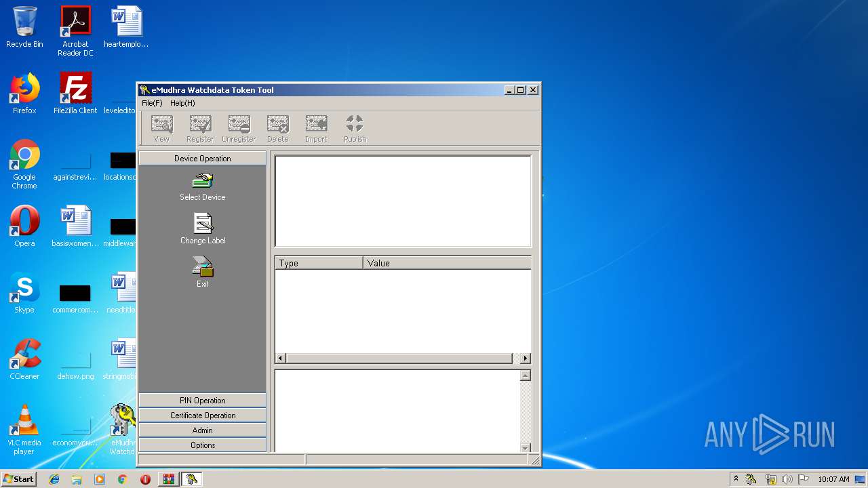This screenshot has width=868, height=488.
Task: Click the Register toolbar icon
Action: point(200,128)
